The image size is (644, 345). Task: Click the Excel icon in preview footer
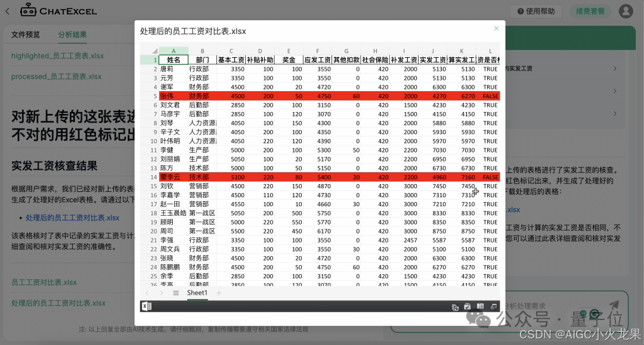coord(147,306)
